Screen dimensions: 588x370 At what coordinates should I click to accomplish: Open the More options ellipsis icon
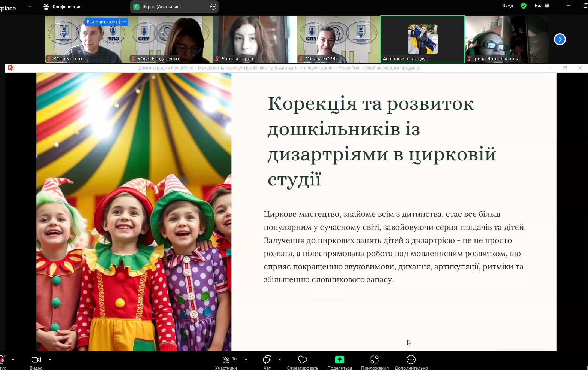click(x=411, y=360)
